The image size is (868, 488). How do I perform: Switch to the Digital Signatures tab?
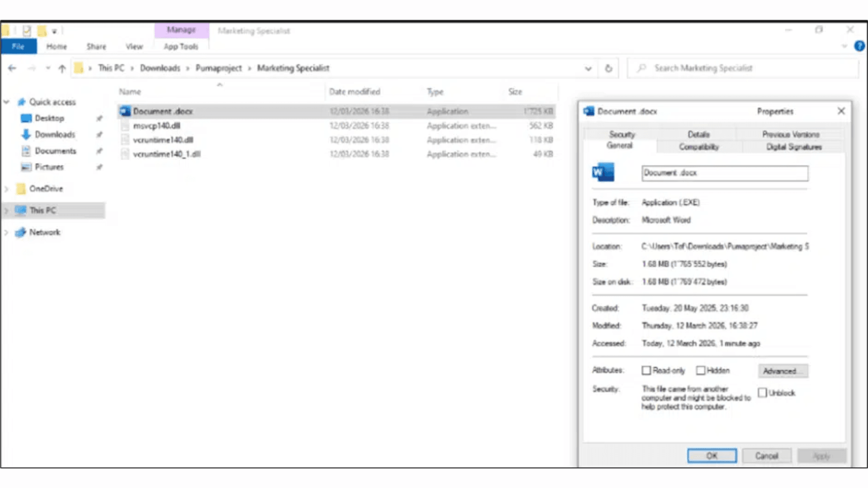(x=793, y=147)
